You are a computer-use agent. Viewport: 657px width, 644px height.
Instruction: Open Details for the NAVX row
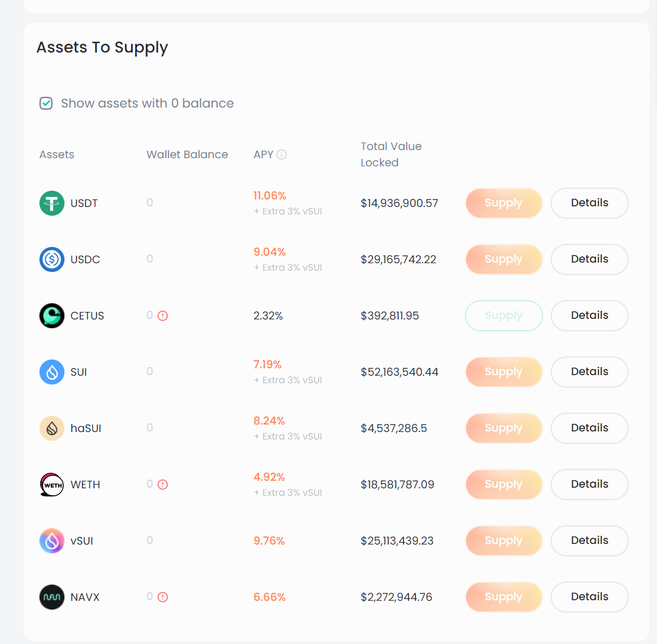[x=589, y=596]
